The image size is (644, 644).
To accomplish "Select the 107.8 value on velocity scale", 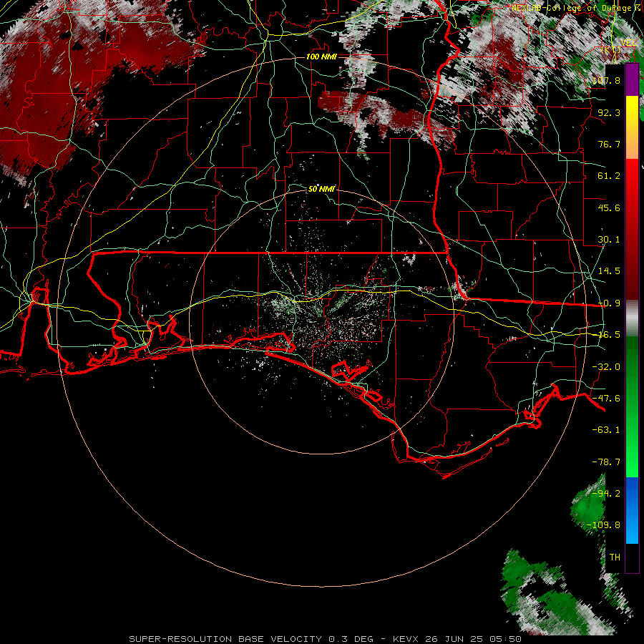I will click(606, 80).
